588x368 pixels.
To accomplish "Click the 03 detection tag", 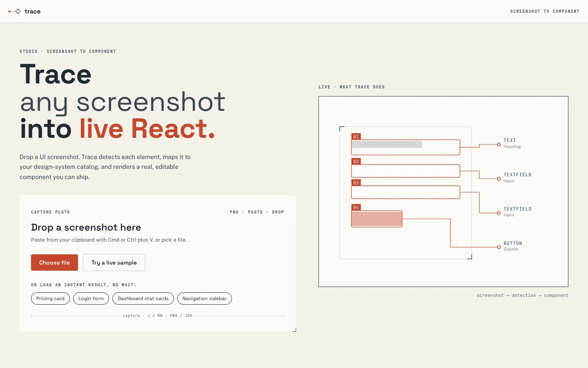I will point(356,183).
